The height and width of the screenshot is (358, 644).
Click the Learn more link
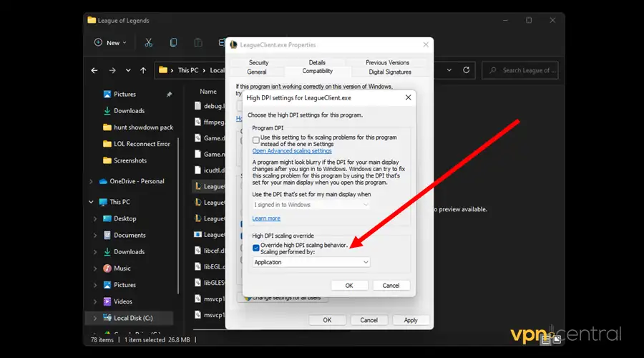(266, 218)
